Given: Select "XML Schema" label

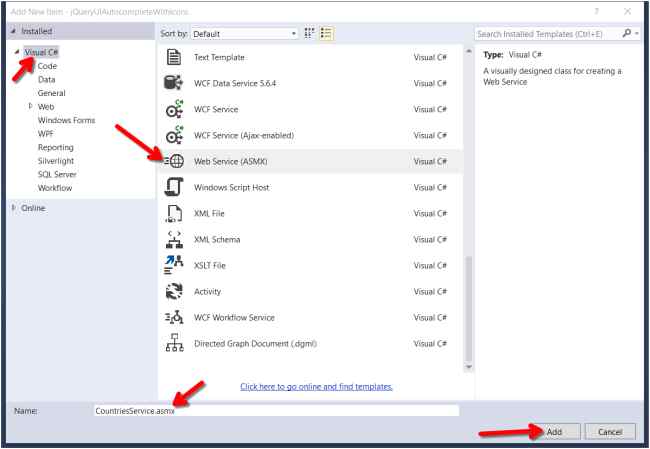Looking at the screenshot, I should tap(217, 239).
